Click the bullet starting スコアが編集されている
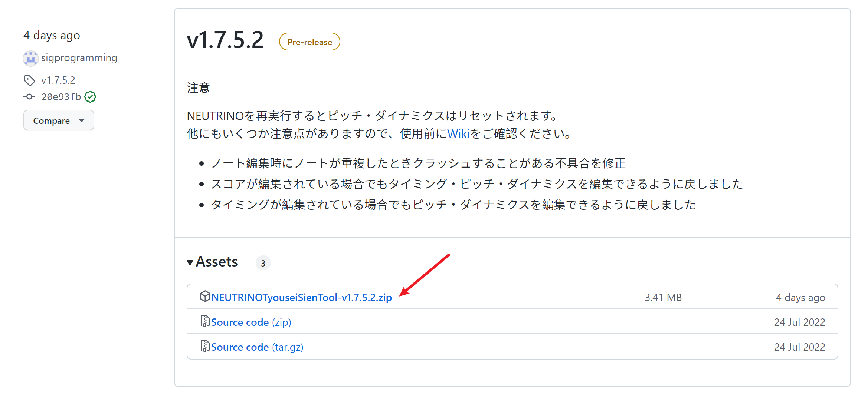 click(477, 184)
